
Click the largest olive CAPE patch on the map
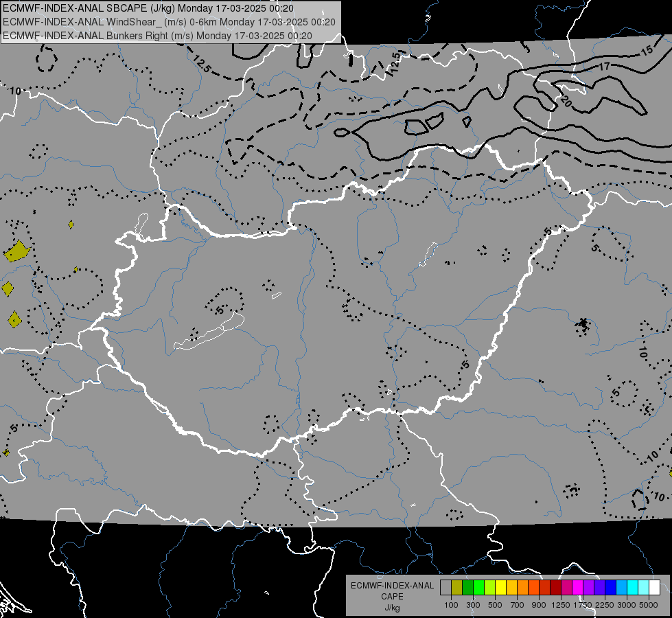click(16, 251)
